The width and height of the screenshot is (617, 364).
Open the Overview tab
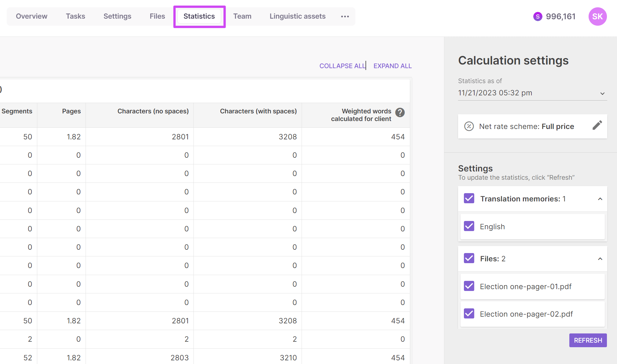(31, 16)
